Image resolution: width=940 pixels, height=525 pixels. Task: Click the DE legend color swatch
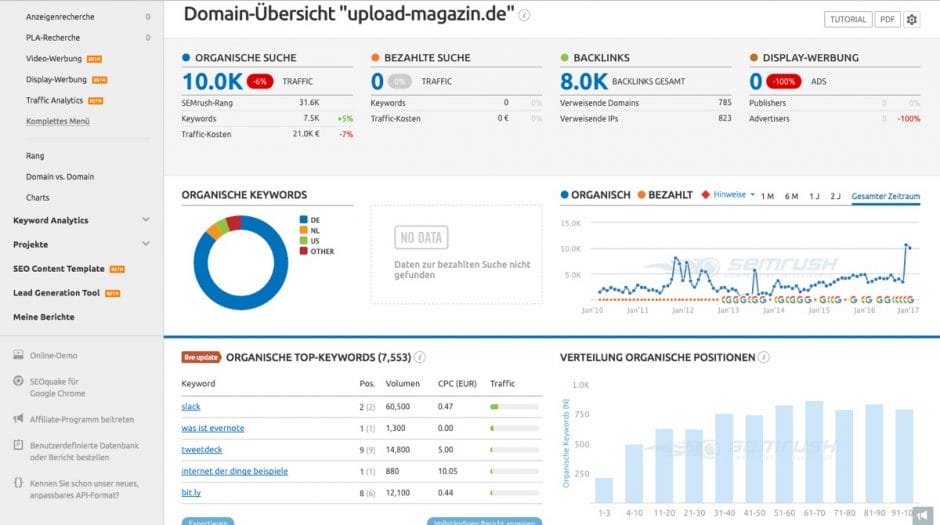click(x=302, y=218)
